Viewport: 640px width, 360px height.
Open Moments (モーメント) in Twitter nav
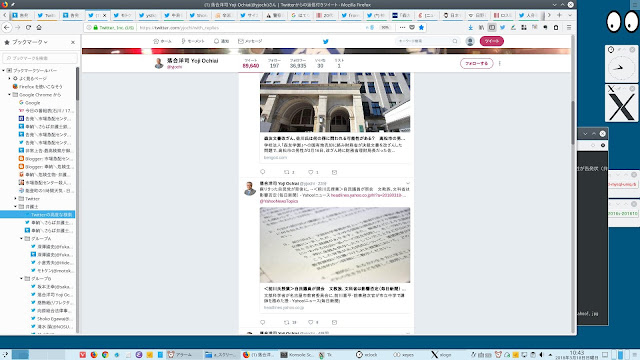tap(193, 41)
